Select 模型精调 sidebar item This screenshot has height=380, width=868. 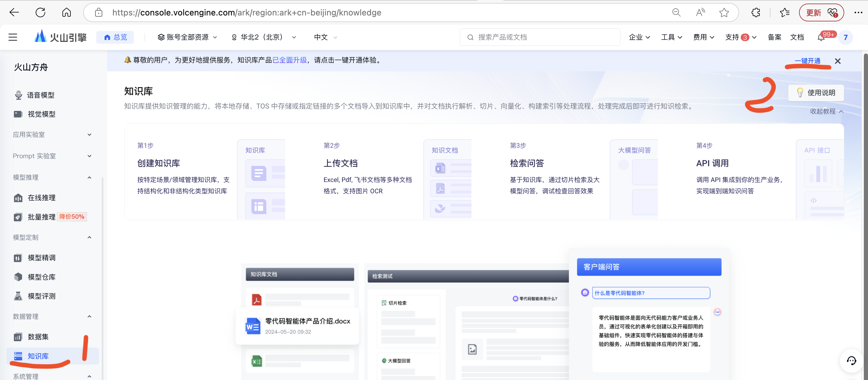(x=41, y=257)
